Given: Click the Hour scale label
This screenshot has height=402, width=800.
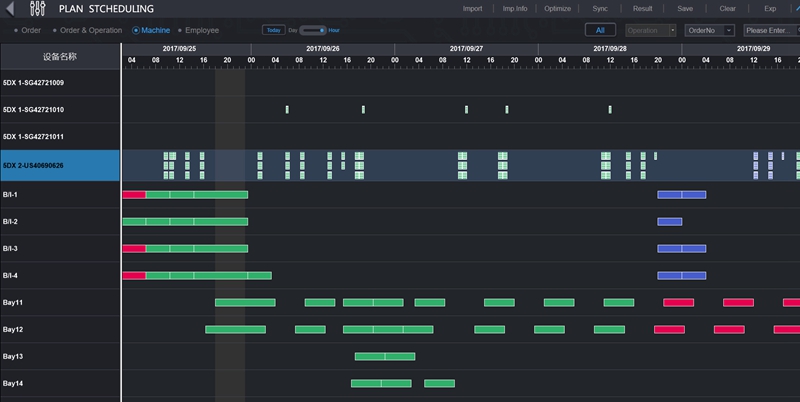Looking at the screenshot, I should point(334,30).
